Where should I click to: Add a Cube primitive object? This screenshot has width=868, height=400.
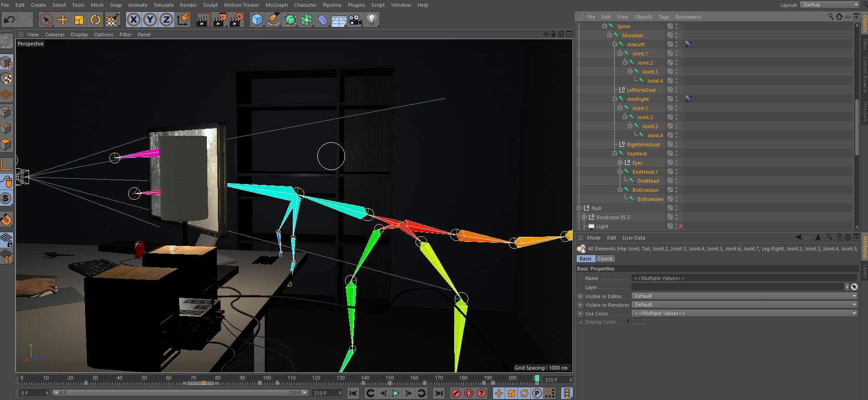click(x=257, y=20)
